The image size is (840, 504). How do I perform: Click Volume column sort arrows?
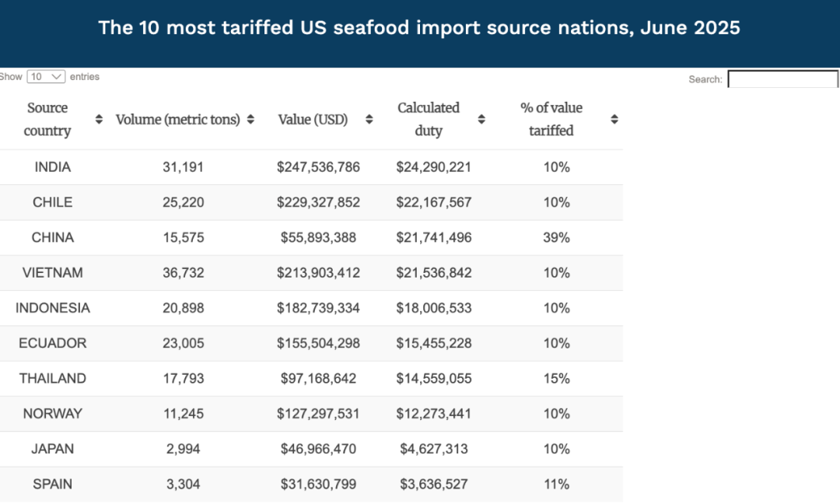pos(250,120)
